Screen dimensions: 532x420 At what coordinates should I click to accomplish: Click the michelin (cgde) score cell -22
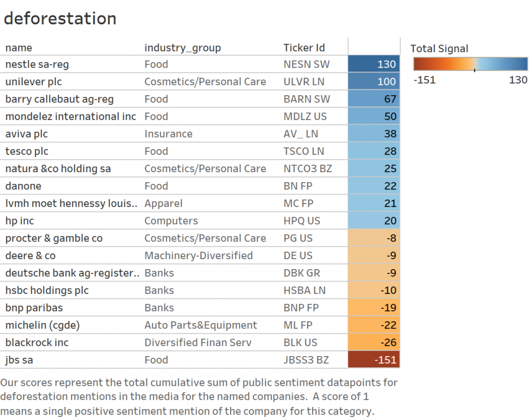[x=374, y=325]
